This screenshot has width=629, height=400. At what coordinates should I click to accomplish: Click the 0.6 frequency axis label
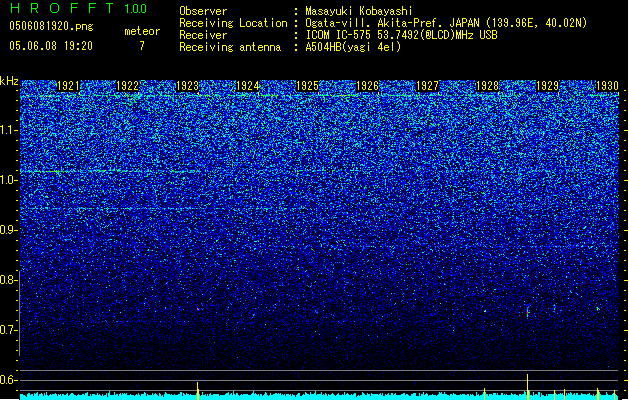pyautogui.click(x=8, y=380)
